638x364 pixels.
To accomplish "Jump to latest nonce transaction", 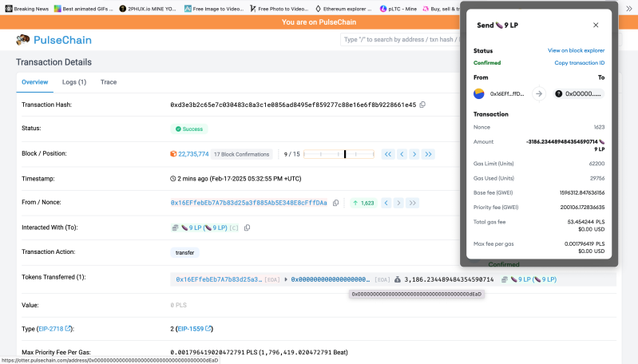I will 413,203.
